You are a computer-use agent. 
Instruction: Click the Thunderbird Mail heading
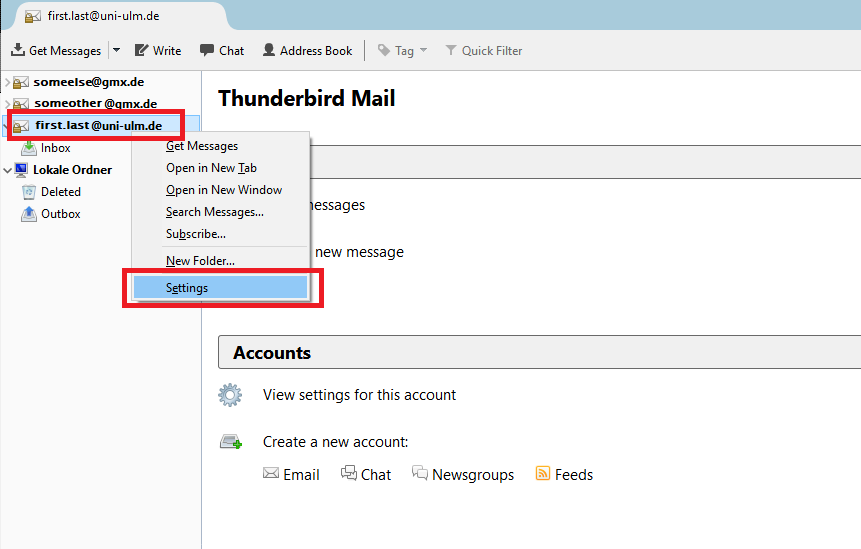click(306, 99)
